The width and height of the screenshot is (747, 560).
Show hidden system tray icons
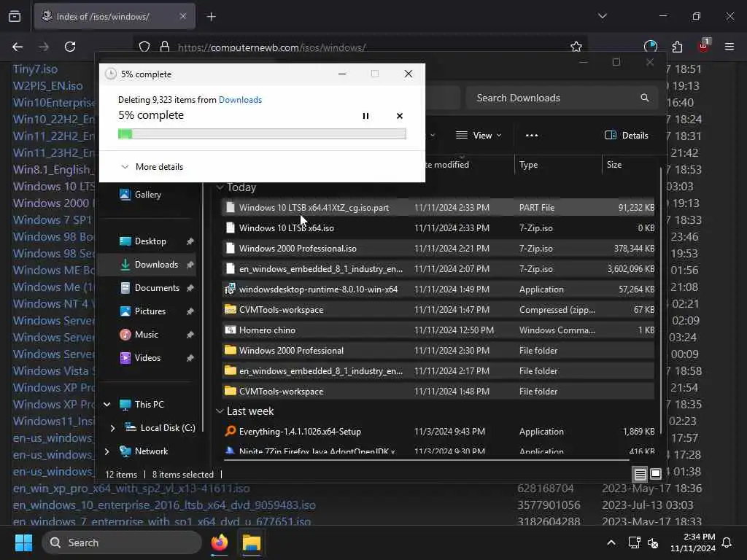(611, 542)
